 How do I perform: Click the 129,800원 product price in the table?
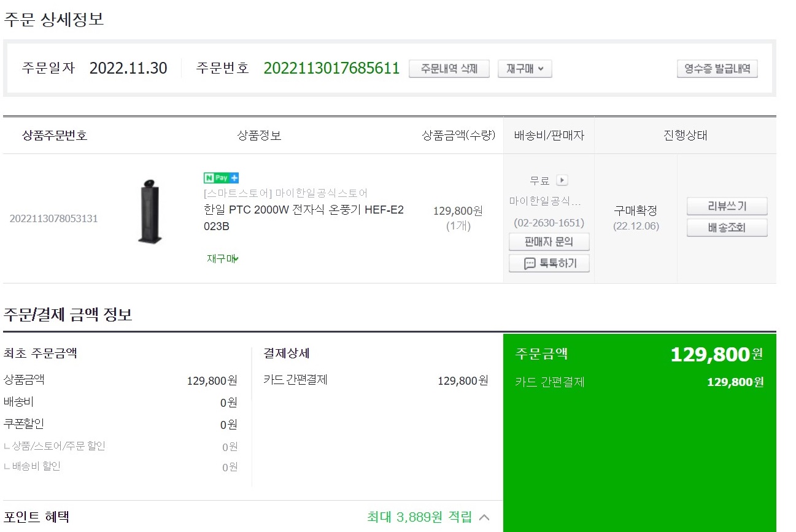tap(458, 211)
